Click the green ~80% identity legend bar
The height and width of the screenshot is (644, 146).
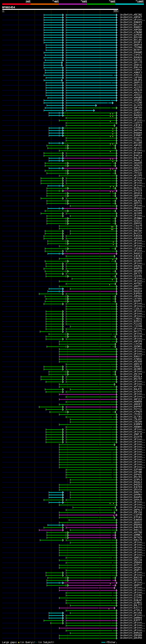tap(101, 4)
